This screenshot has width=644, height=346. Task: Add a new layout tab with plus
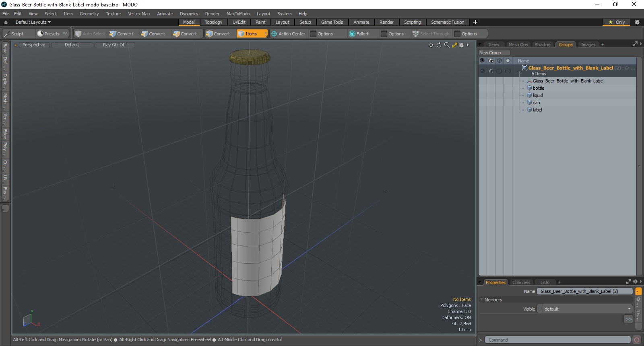[475, 22]
